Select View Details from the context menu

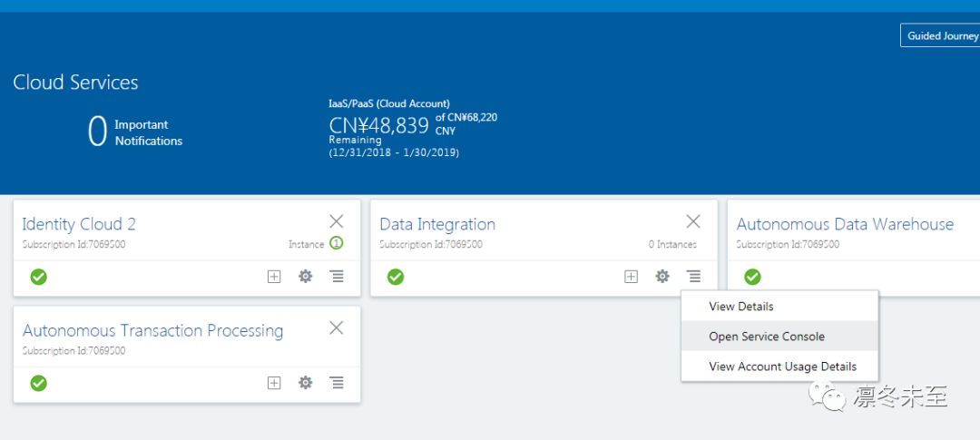coord(741,307)
